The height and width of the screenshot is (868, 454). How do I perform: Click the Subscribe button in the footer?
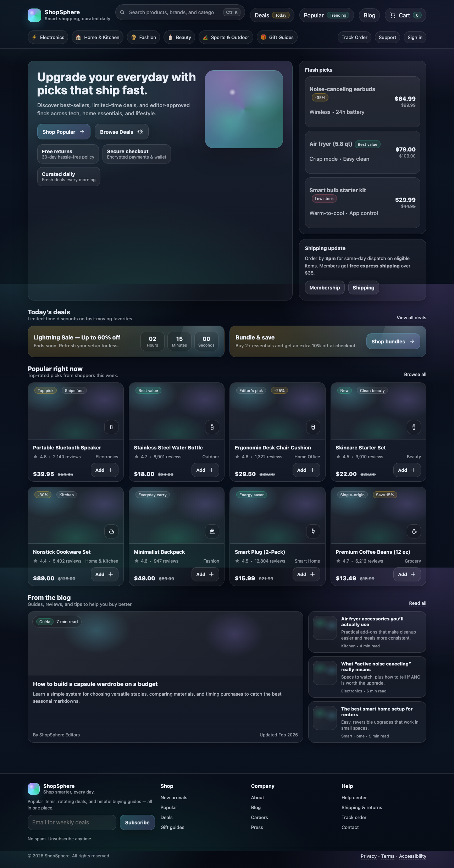click(x=137, y=823)
